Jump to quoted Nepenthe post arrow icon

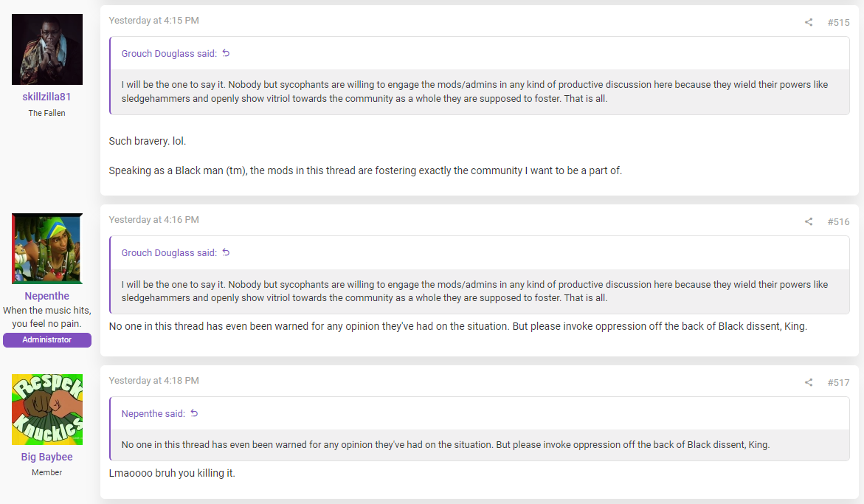(x=194, y=414)
